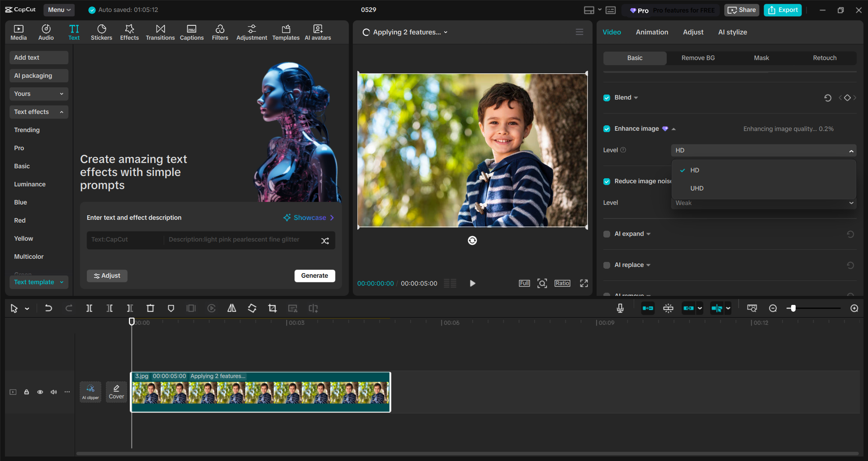Toggle the Reduce image noise checkbox
The image size is (868, 461).
tap(606, 181)
